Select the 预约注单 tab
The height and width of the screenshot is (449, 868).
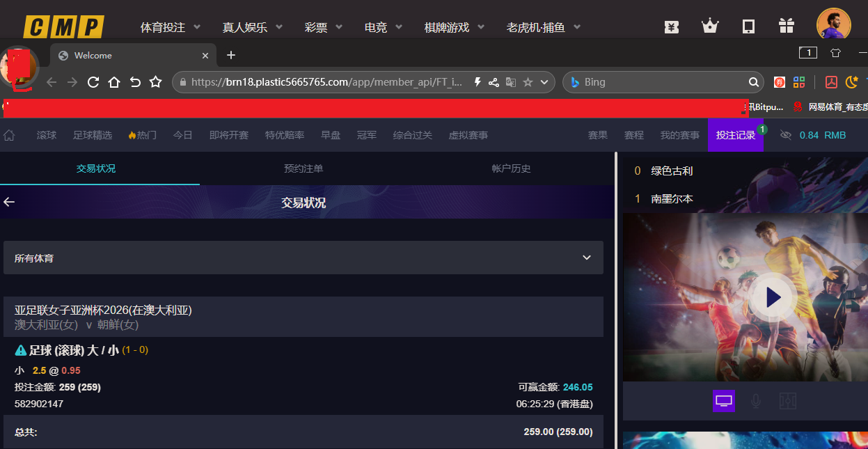(x=303, y=168)
